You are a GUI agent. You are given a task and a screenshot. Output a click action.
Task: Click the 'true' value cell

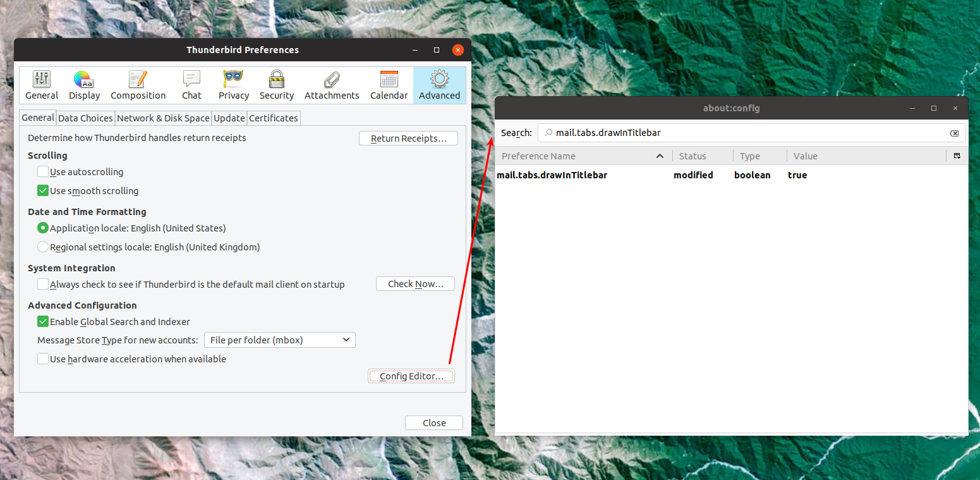coord(797,175)
